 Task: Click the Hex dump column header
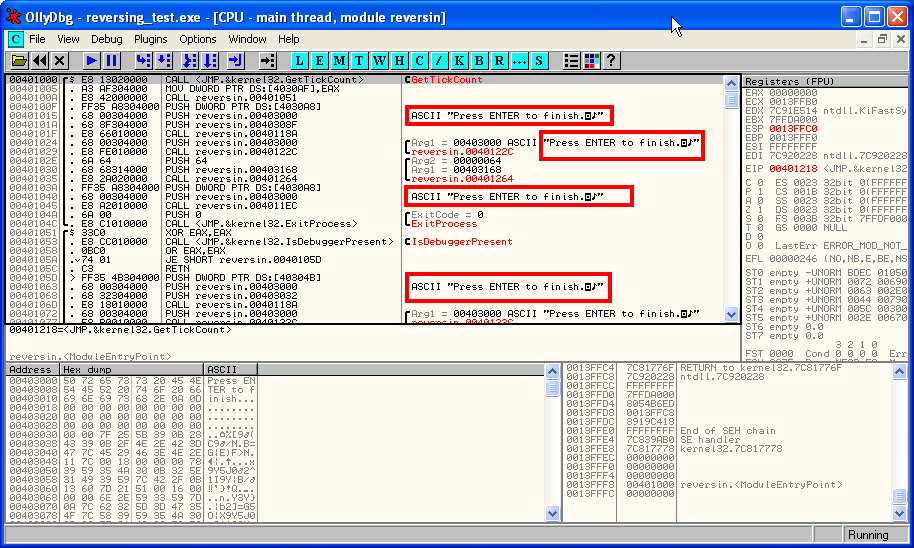[x=132, y=370]
